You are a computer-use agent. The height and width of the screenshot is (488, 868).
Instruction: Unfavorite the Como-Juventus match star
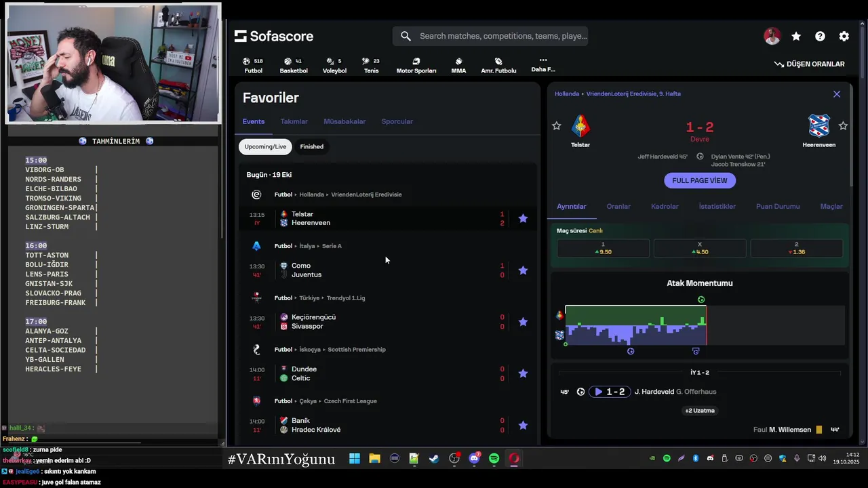[x=523, y=270]
